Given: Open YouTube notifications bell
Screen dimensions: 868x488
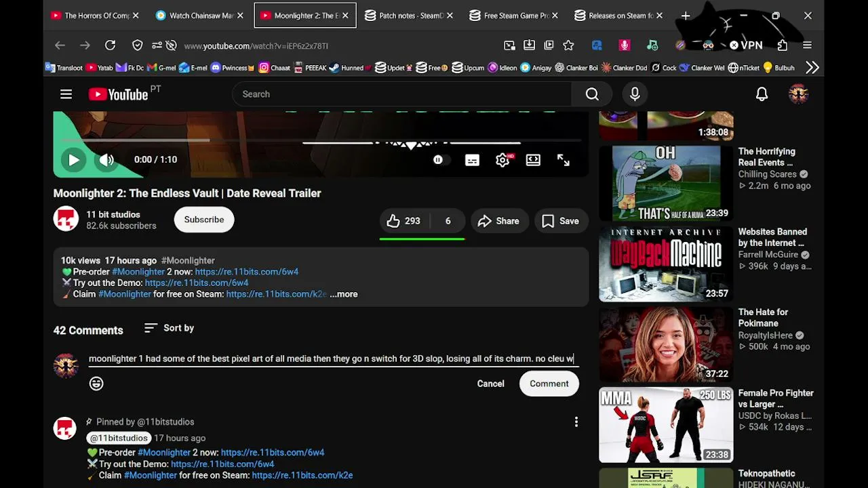Looking at the screenshot, I should click(x=762, y=94).
